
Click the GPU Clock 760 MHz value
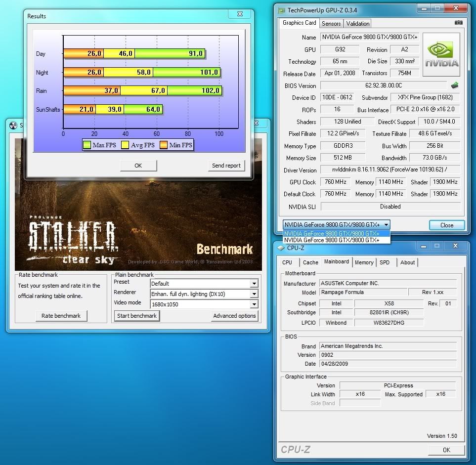click(x=336, y=182)
